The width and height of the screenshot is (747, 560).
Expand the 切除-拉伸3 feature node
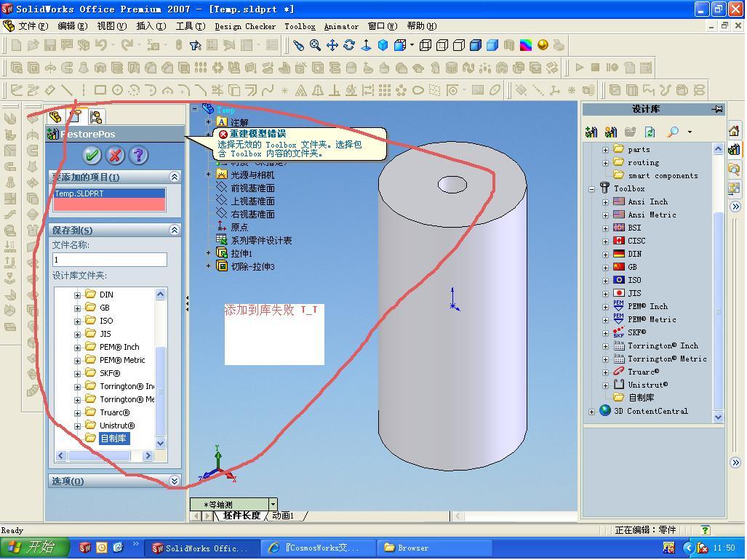coord(208,266)
